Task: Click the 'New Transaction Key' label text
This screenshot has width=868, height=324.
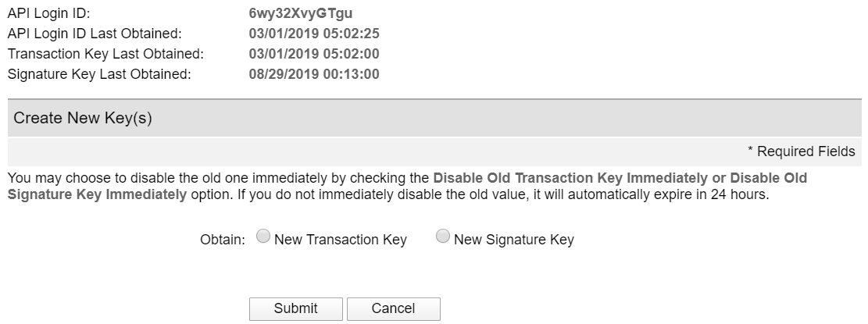Action: (341, 240)
